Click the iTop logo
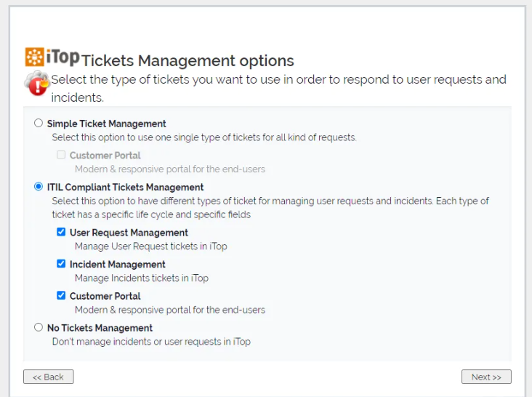The image size is (532, 397). point(52,57)
